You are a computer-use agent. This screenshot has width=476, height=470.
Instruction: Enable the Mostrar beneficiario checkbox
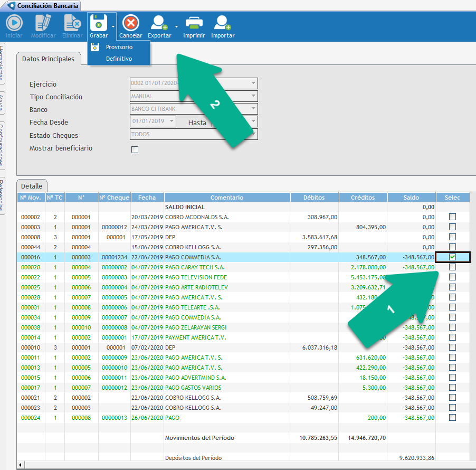(135, 149)
